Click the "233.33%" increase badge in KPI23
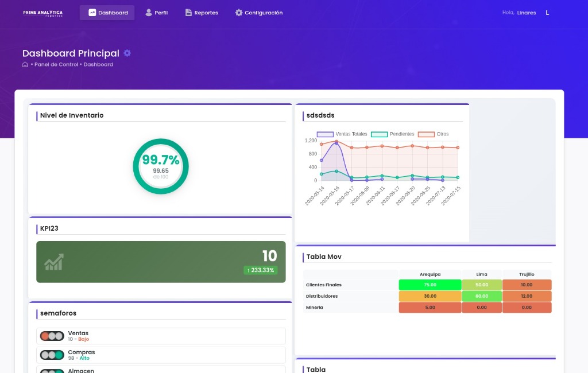588x373 pixels. (x=261, y=270)
